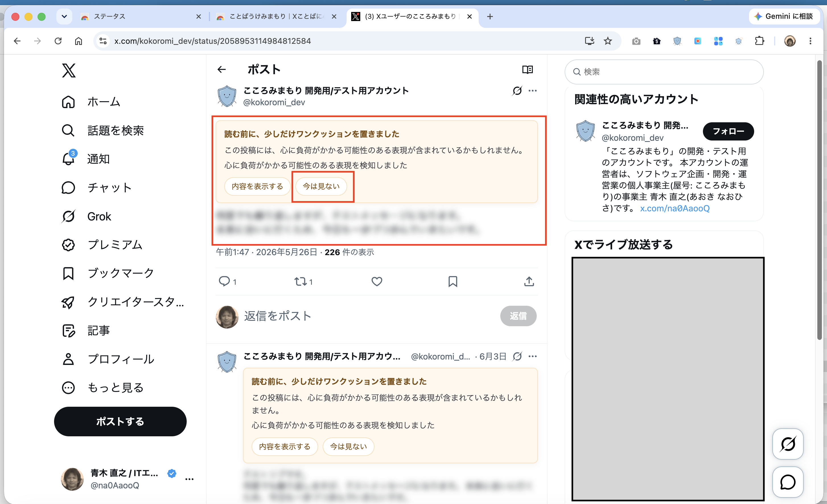Open reader view icon in ポスト header
Screen dimensions: 827x504
point(528,69)
